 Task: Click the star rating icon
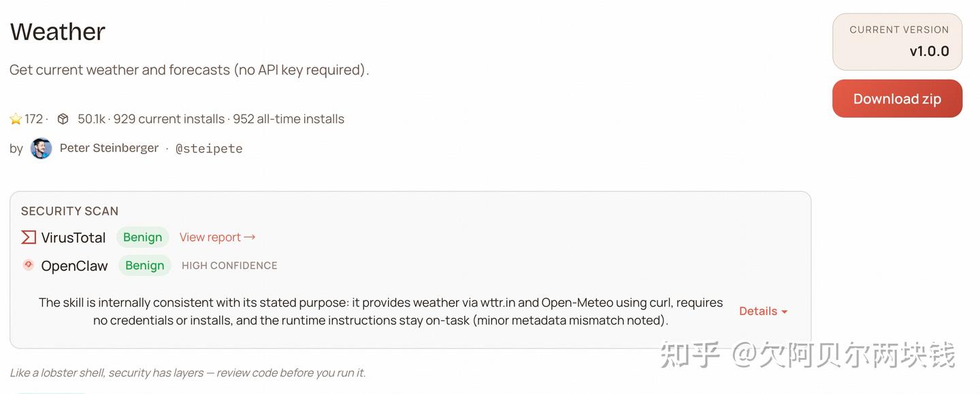tap(16, 119)
